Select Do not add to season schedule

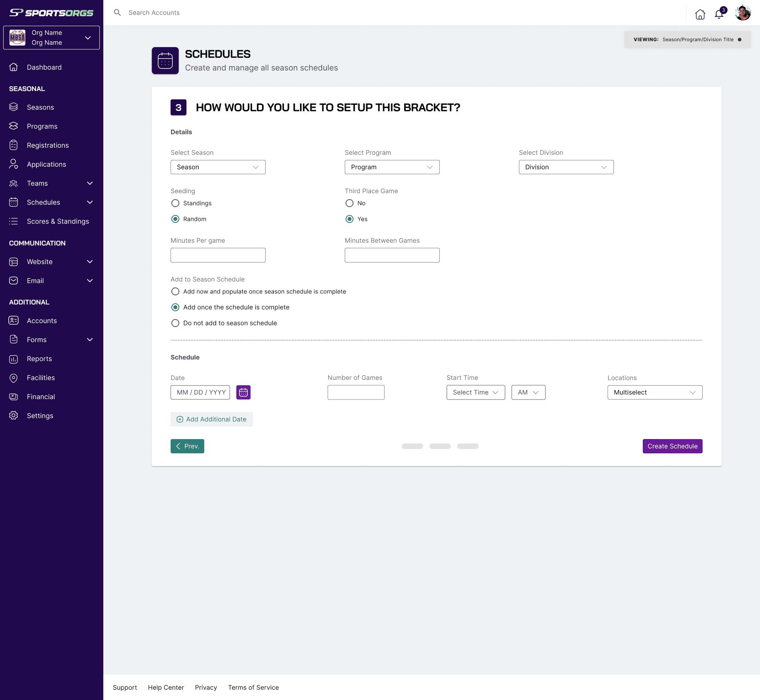click(175, 323)
